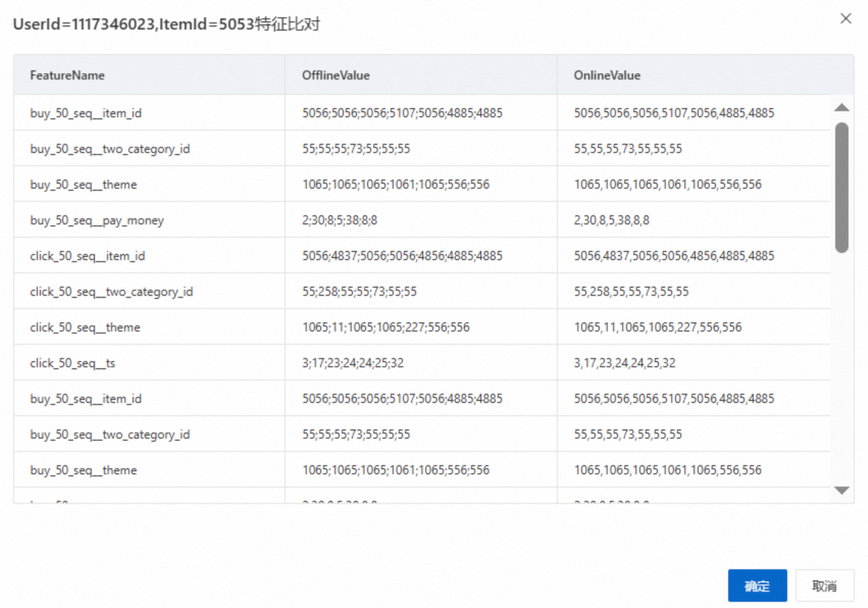Click offline value 55;258;55;55;73;55;55
The height and width of the screenshot is (608, 868).
360,292
